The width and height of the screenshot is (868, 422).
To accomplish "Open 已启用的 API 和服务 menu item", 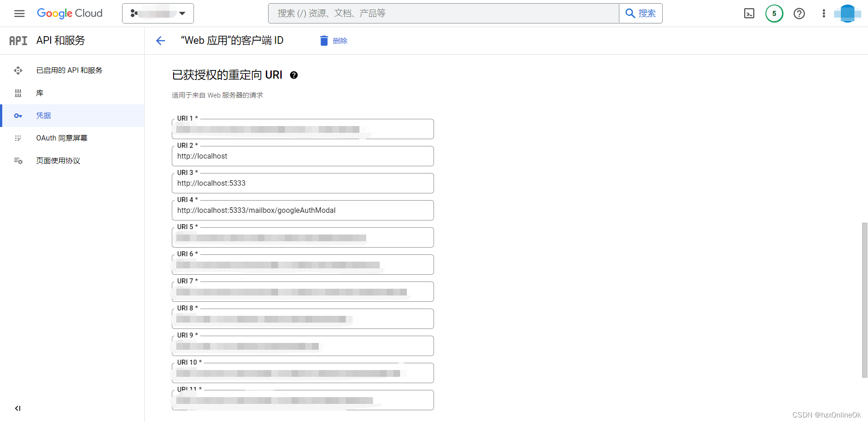I will 72,70.
